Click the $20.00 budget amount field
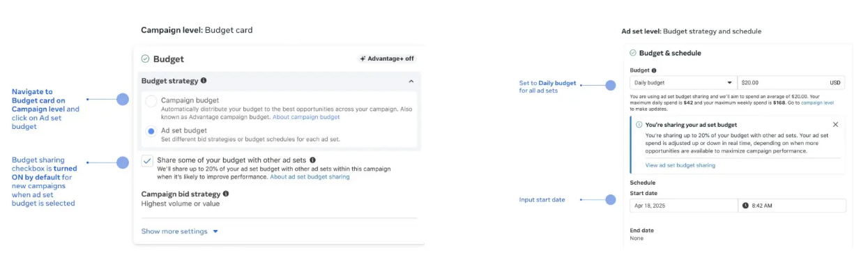The width and height of the screenshot is (868, 253). [x=791, y=82]
